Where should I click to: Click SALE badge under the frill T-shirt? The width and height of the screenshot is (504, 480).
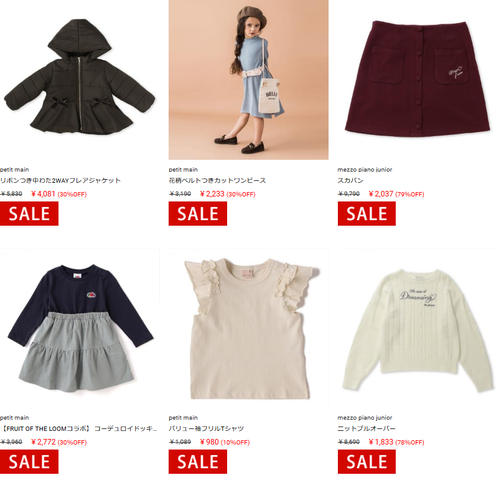click(198, 462)
